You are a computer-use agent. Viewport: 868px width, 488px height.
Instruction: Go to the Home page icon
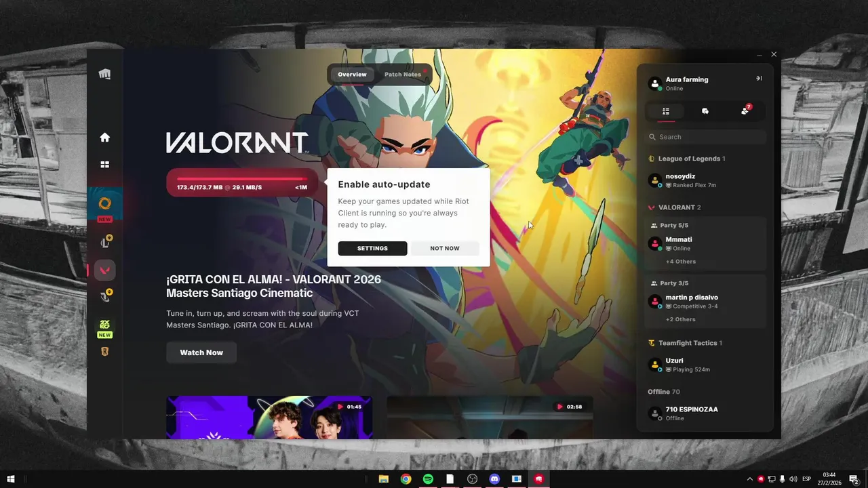click(x=104, y=138)
